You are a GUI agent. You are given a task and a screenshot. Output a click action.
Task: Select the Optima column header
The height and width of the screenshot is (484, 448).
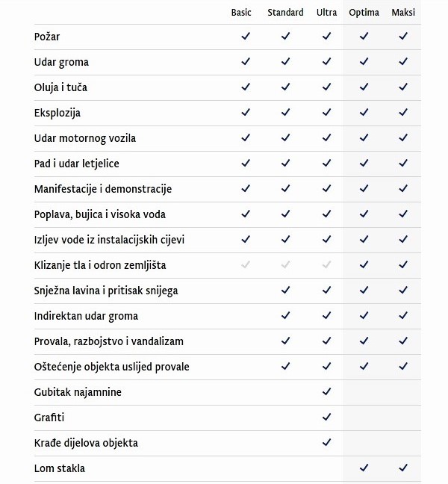coord(364,12)
